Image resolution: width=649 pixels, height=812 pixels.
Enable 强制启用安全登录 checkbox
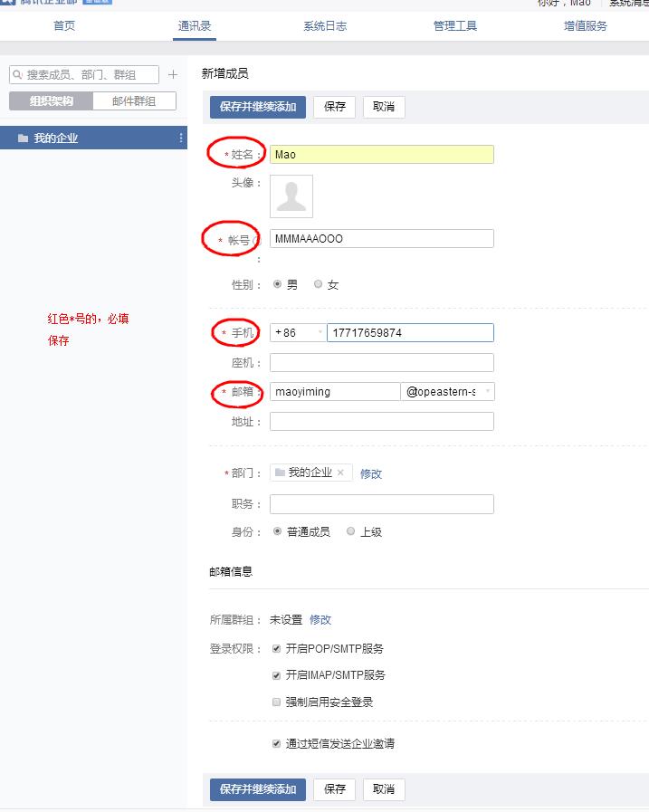click(x=277, y=702)
